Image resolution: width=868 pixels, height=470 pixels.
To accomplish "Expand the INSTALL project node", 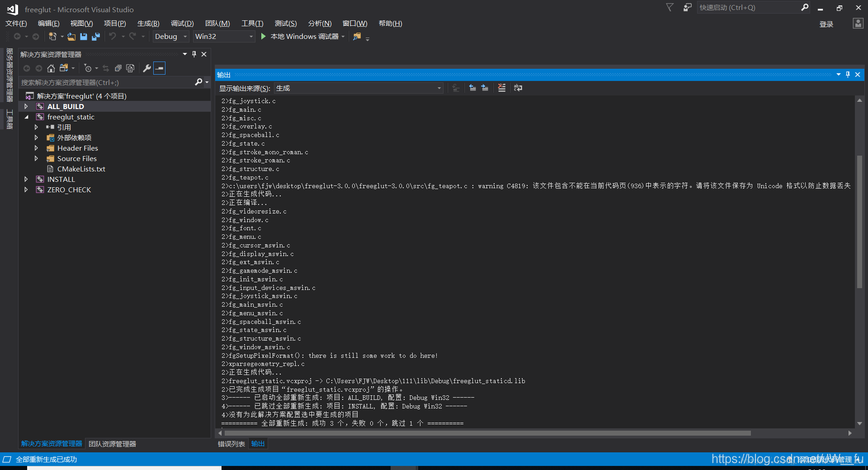I will tap(26, 179).
